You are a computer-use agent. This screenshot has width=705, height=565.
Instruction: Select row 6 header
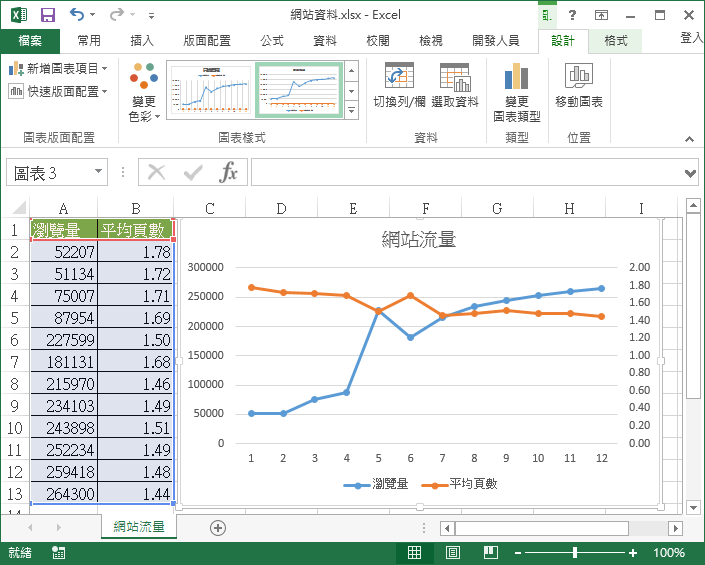[x=14, y=340]
